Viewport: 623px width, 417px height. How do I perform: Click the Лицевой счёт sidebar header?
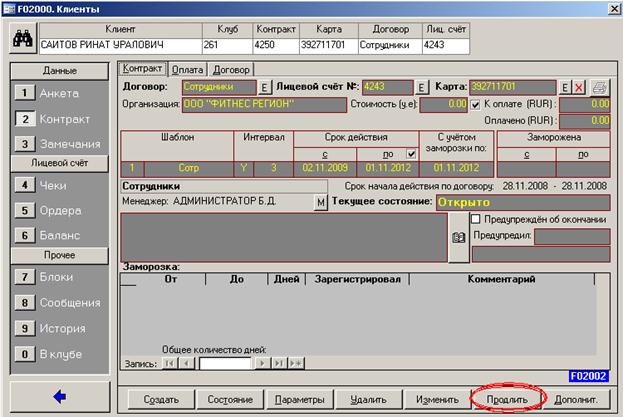(60, 163)
